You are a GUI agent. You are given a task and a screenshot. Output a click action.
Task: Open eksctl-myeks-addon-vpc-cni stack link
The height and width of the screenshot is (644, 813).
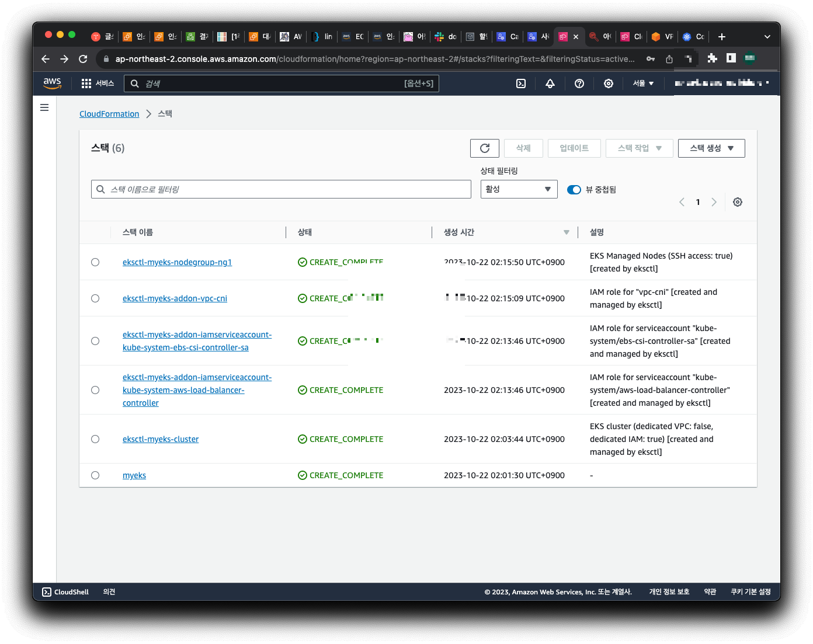(x=175, y=298)
